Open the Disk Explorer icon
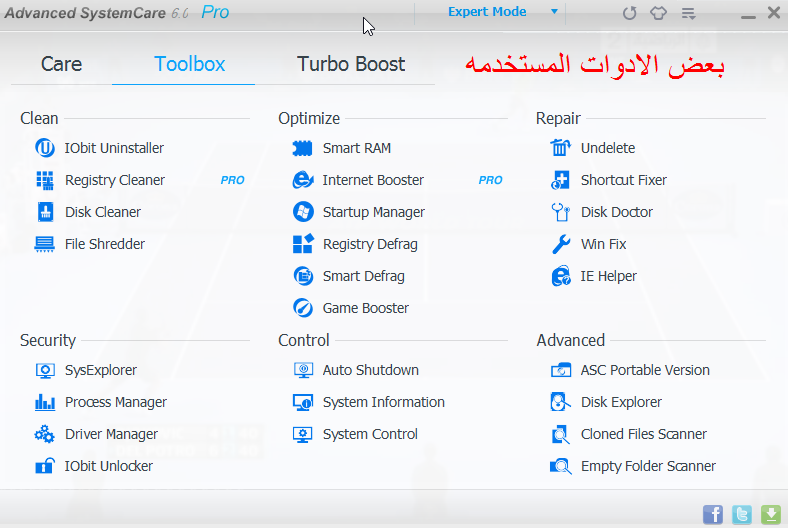The width and height of the screenshot is (788, 528). coord(560,402)
